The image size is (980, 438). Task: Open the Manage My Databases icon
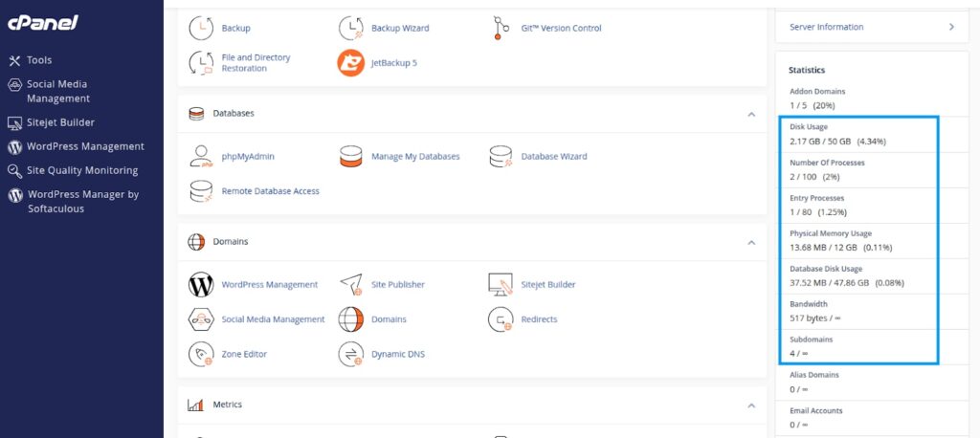(x=351, y=156)
